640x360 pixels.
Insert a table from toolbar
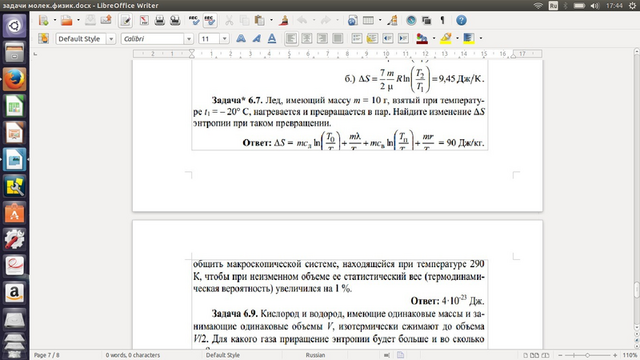point(368,20)
